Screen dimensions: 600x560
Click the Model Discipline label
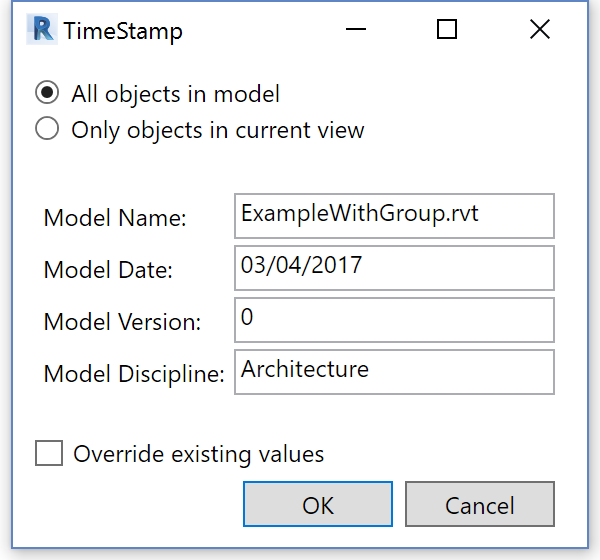pyautogui.click(x=134, y=374)
